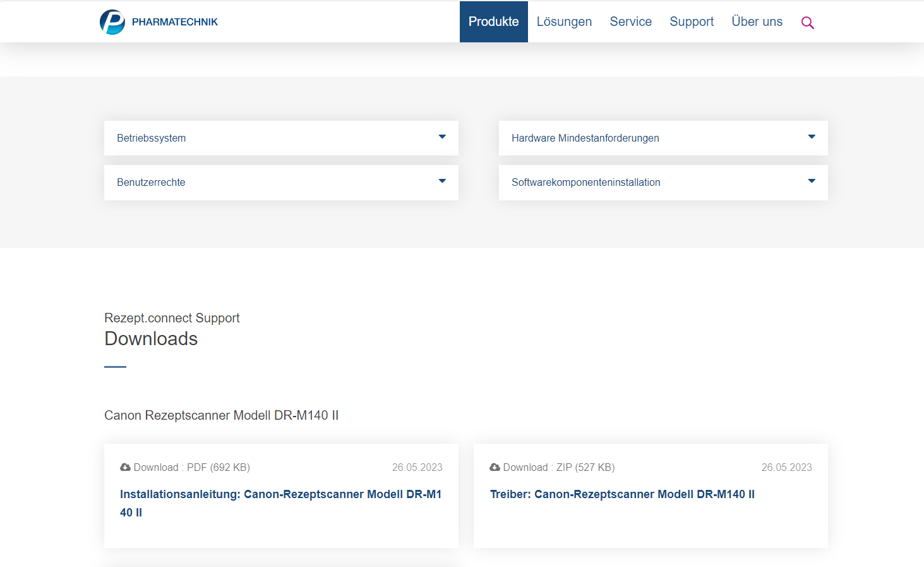Click the Download ZIP (527 KB) label
924x567 pixels.
point(558,468)
